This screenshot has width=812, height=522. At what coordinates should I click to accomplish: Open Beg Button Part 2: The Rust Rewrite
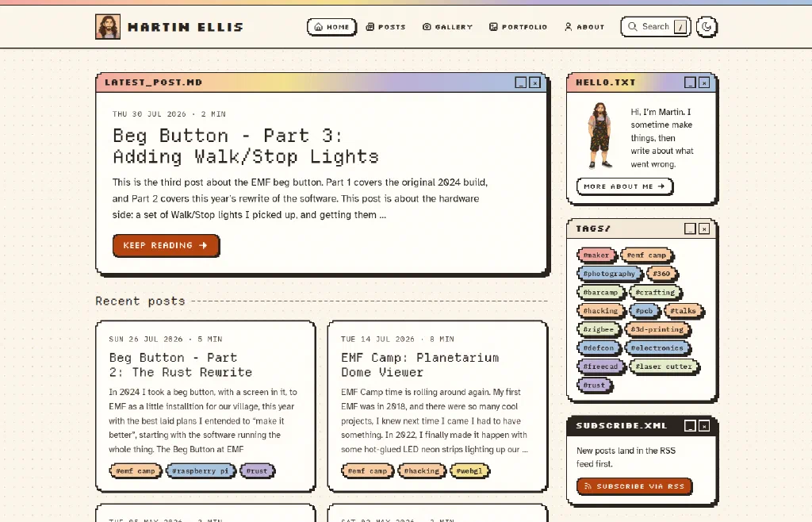pyautogui.click(x=181, y=365)
